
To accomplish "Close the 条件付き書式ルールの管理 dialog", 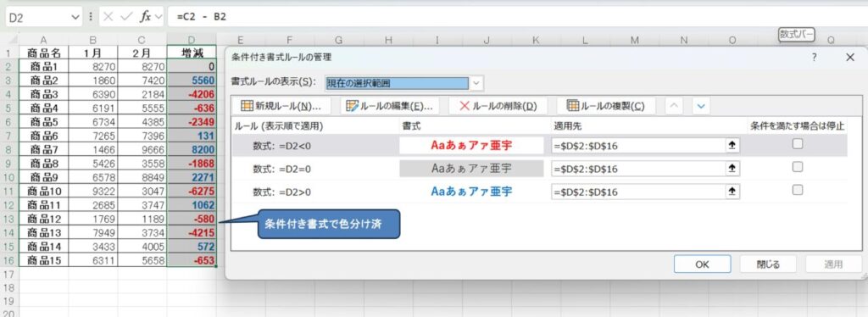I will point(849,57).
